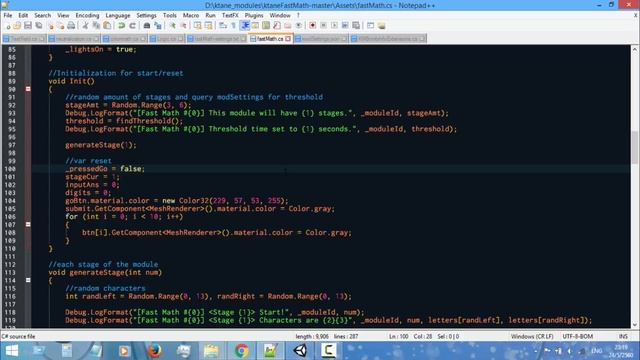
Task: Click the Zoom Out toolbar icon
Action: [183, 26]
